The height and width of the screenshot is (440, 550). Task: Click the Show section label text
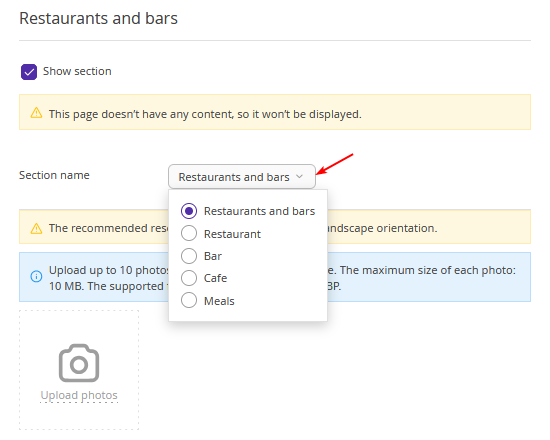pyautogui.click(x=77, y=71)
